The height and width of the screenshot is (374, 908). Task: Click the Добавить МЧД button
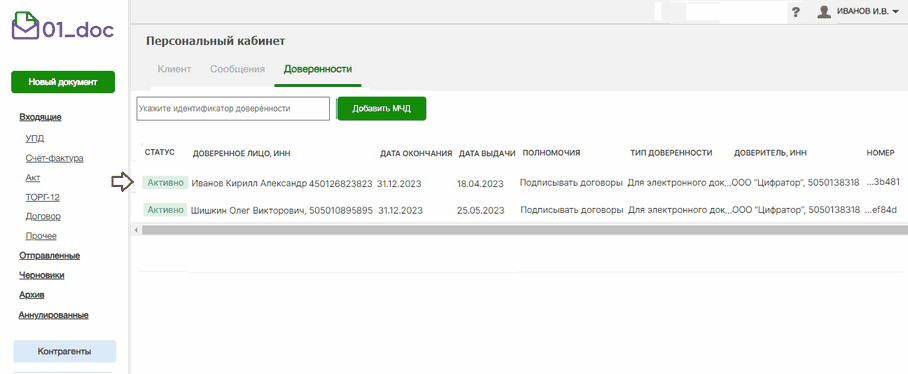382,108
